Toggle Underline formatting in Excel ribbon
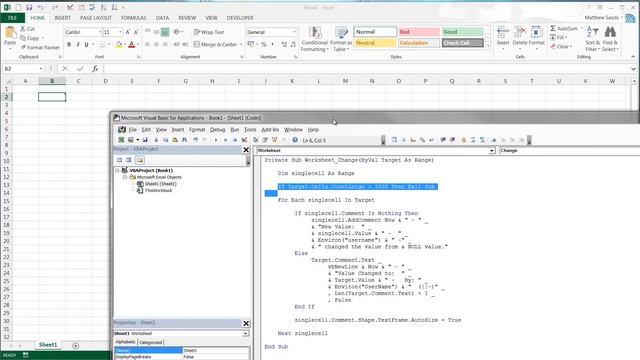 tap(86, 44)
